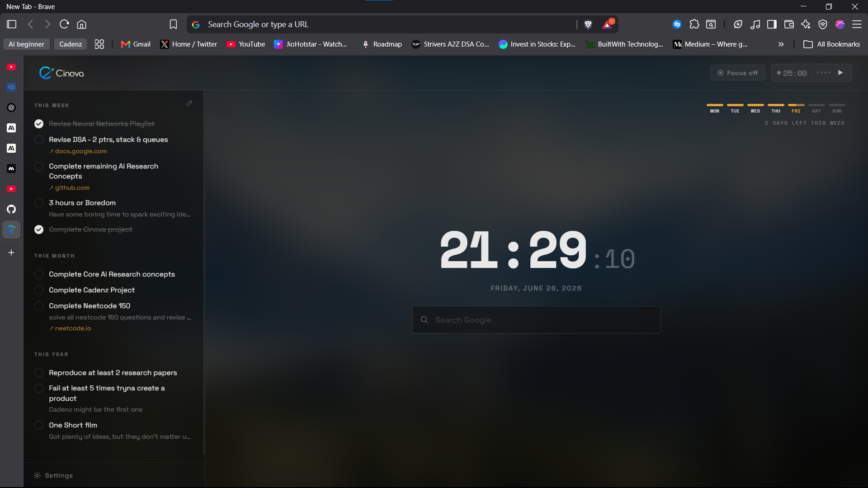Open Brave Rewards triangle icon
The image size is (868, 488).
(x=608, y=24)
